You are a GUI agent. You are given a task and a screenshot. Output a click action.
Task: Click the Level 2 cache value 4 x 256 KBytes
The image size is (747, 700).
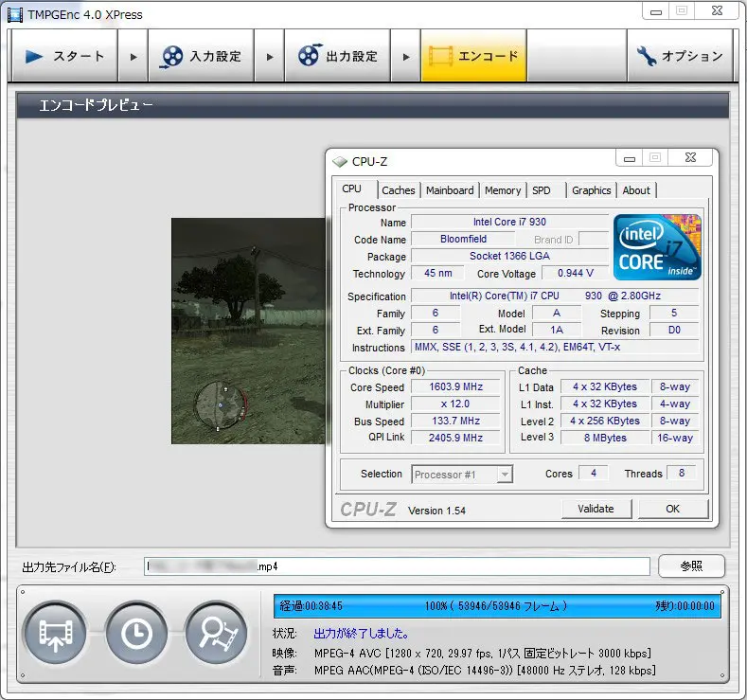[605, 421]
